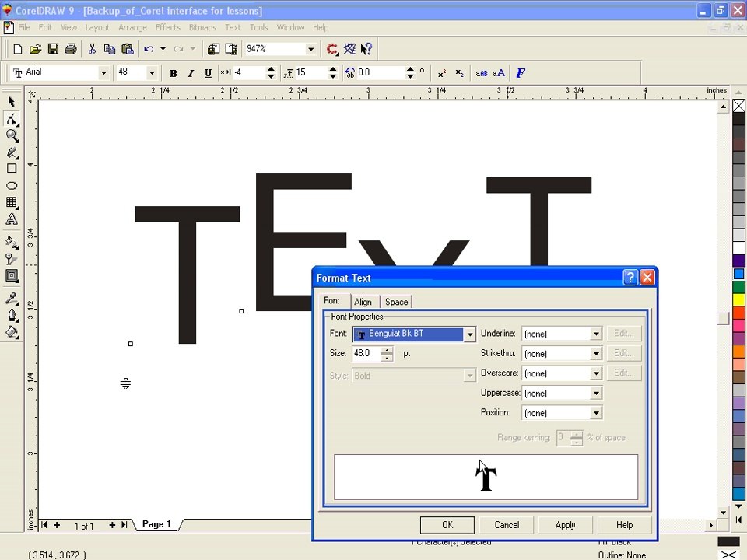Screen dimensions: 747x560
Task: Click the New document icon
Action: (x=18, y=48)
